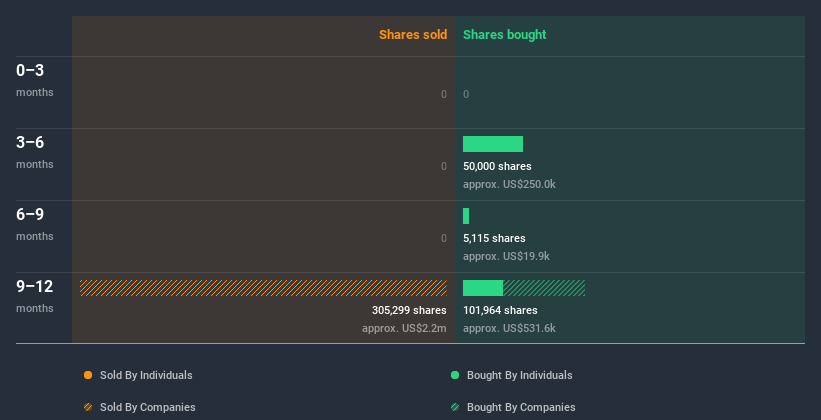Select the approx. US$531.6k value

pyautogui.click(x=509, y=328)
